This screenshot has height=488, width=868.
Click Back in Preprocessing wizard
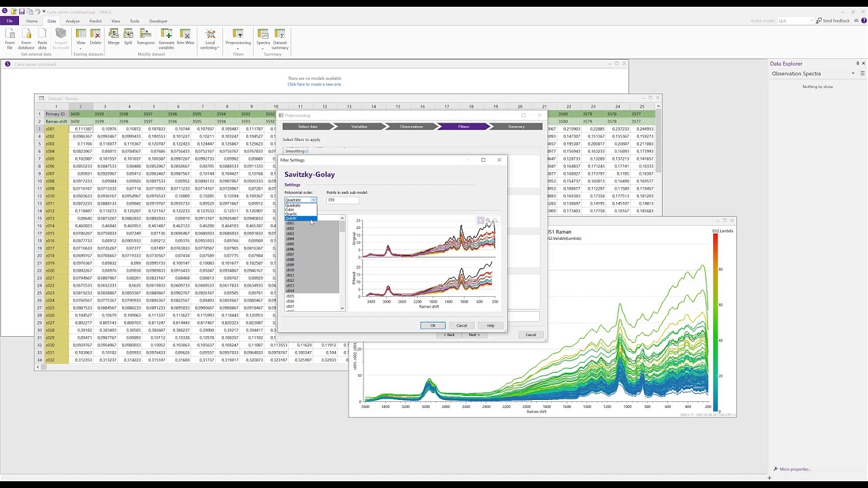[x=450, y=335]
